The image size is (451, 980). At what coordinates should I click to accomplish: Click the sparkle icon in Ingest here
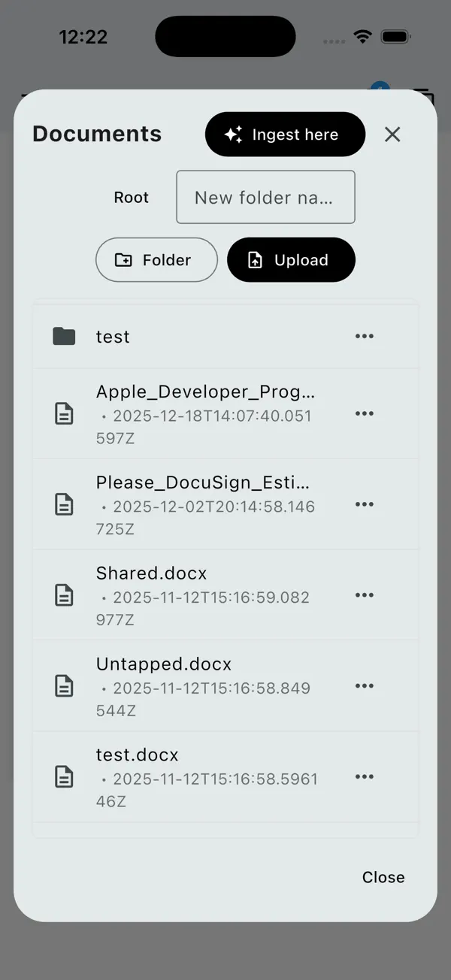[234, 135]
